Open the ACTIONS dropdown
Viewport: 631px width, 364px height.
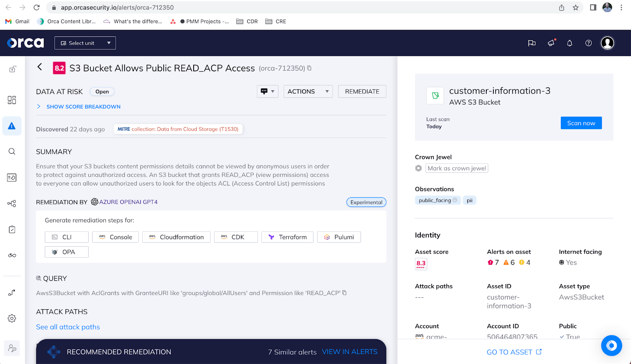(x=308, y=91)
